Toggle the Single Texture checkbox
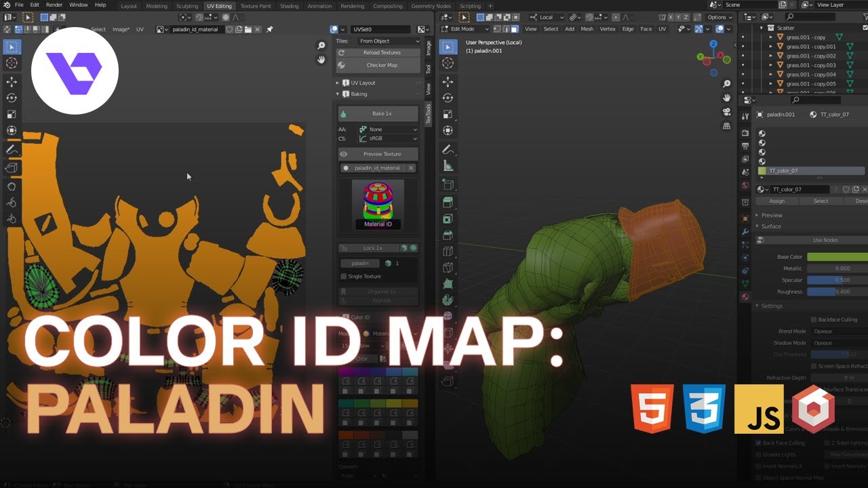The height and width of the screenshot is (488, 868). point(343,277)
